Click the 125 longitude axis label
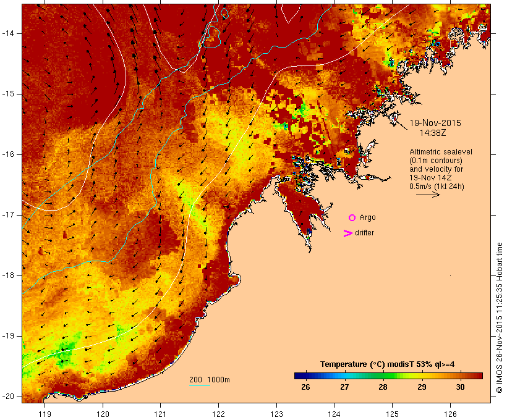Image resolution: width=507 pixels, height=420 pixels. pyautogui.click(x=393, y=414)
